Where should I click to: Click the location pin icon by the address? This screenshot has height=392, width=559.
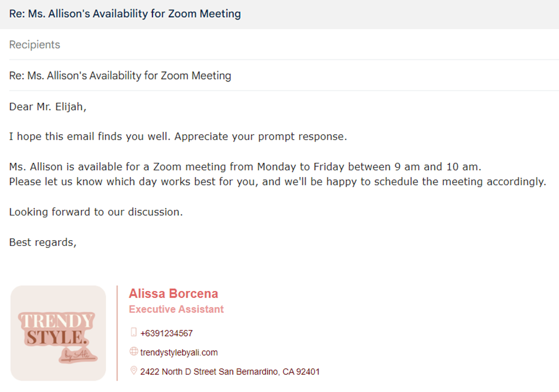(134, 371)
